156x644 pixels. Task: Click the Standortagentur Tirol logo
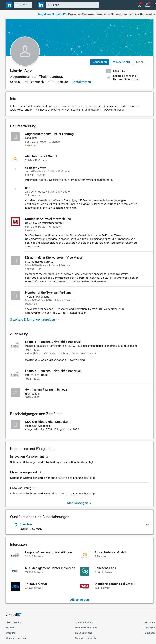[x=85, y=587]
